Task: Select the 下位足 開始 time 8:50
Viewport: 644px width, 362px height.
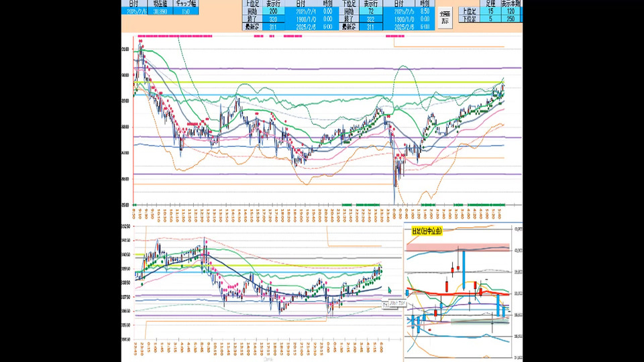Action: click(x=424, y=11)
